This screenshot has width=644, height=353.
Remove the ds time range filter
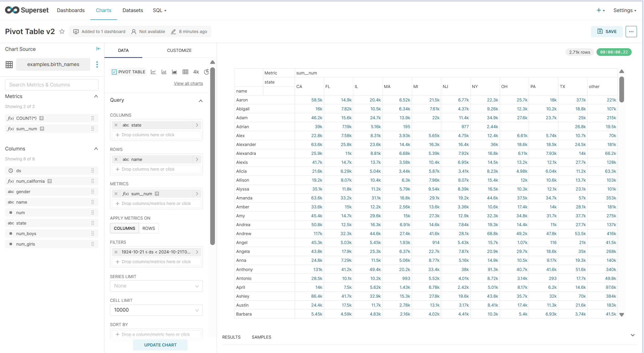tap(116, 252)
